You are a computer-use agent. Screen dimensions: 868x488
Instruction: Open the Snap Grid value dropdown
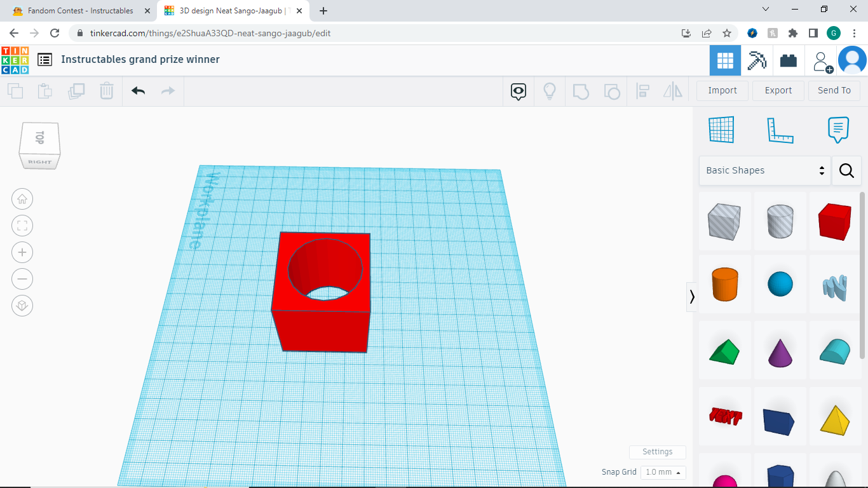pyautogui.click(x=663, y=472)
